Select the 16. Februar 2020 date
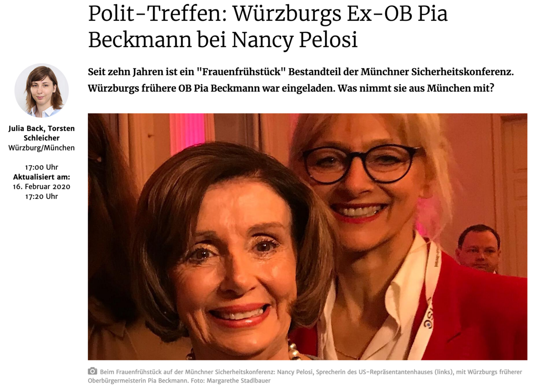This screenshot has width=543, height=392. [42, 187]
